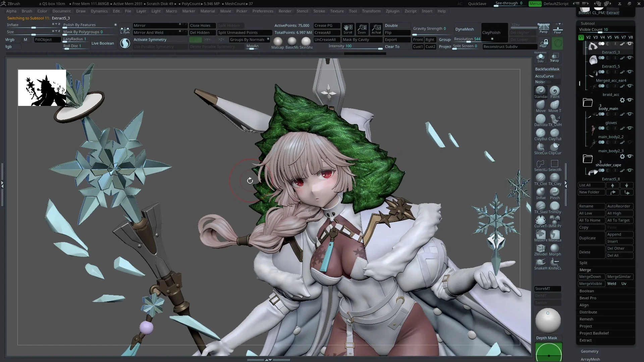Open the Transform menu
Image resolution: width=644 pixels, height=362 pixels.
[x=371, y=11]
